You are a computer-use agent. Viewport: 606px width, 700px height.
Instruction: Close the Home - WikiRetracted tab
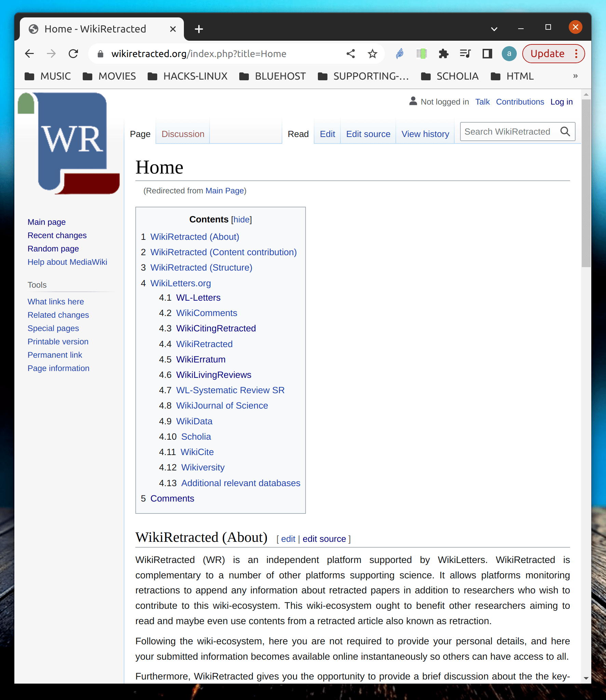click(x=173, y=29)
